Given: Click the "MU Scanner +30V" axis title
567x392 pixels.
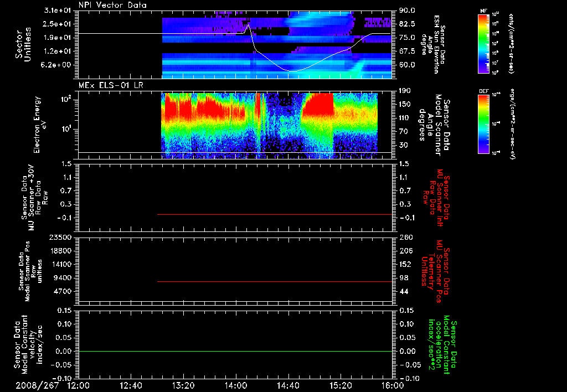Looking at the screenshot, I should coord(34,198).
